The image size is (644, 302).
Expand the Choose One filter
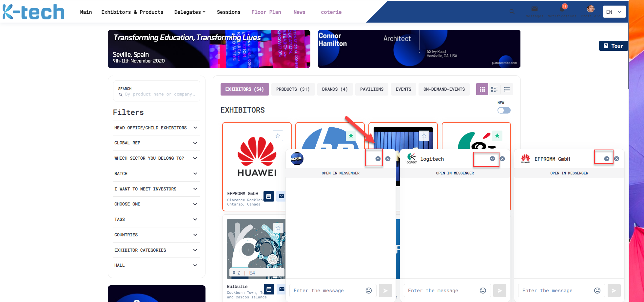click(x=156, y=204)
